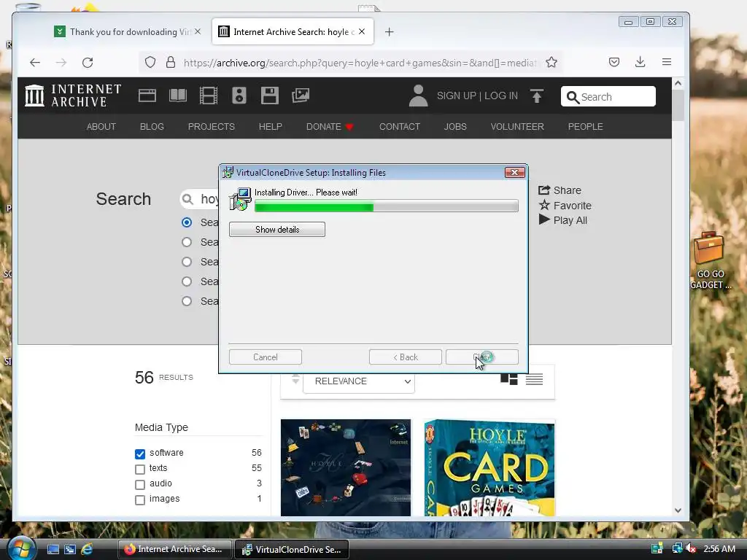Select the third search radio option
The image size is (747, 560).
point(187,262)
